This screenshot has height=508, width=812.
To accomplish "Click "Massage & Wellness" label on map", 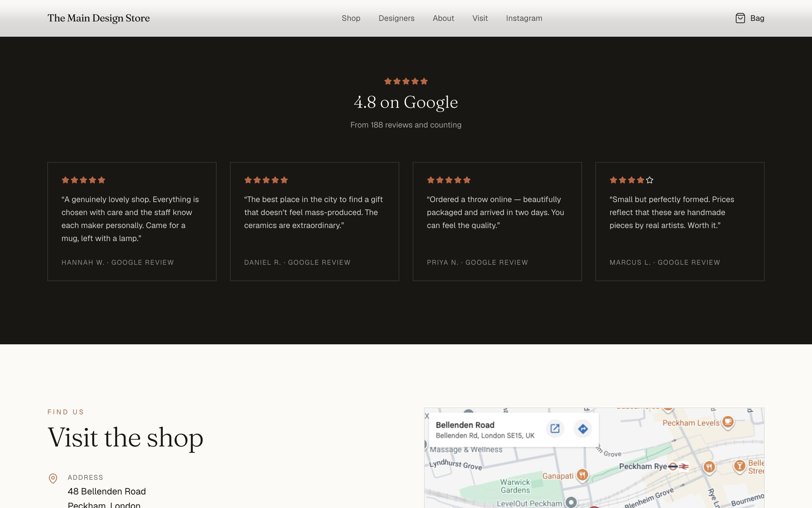I will [x=466, y=450].
